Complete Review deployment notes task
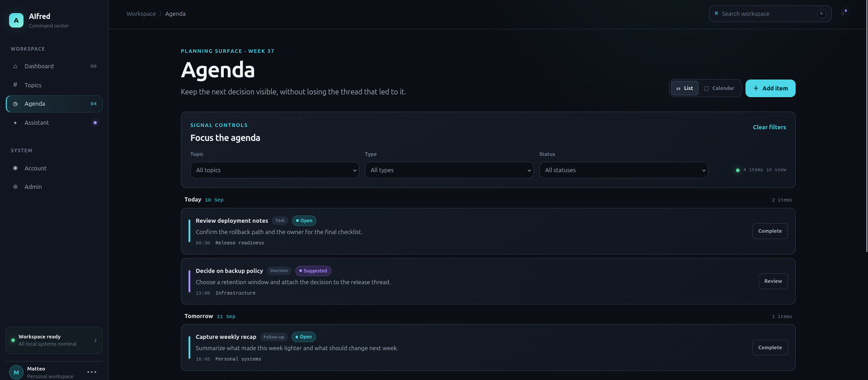Screen dimensions: 868x380 point(770,231)
